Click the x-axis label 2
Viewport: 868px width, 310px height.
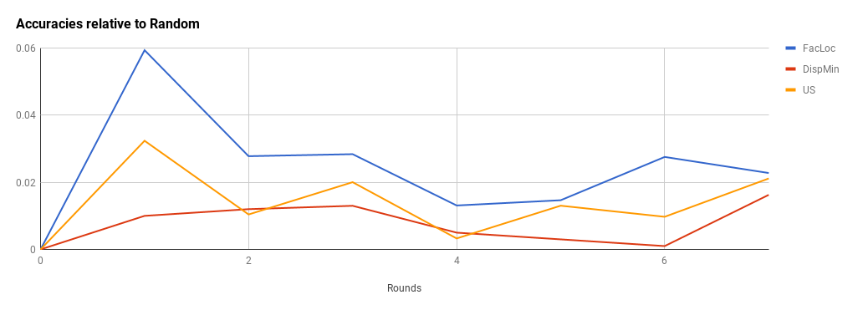[248, 261]
